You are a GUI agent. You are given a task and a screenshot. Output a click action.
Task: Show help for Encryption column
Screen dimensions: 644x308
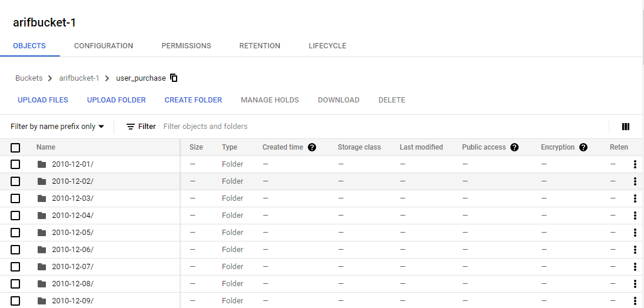click(x=583, y=147)
